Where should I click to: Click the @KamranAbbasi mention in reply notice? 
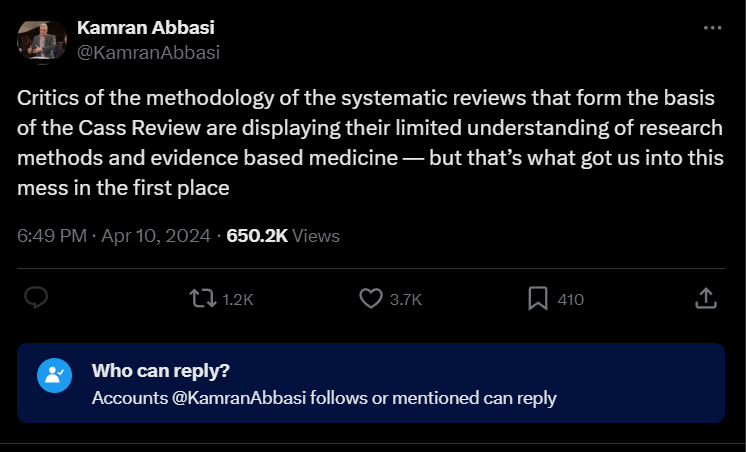coord(230,397)
